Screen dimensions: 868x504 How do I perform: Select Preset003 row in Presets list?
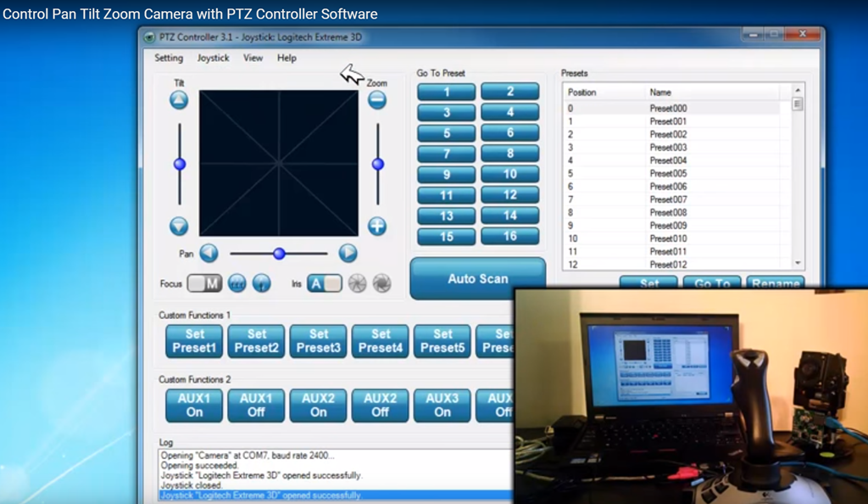click(x=672, y=148)
